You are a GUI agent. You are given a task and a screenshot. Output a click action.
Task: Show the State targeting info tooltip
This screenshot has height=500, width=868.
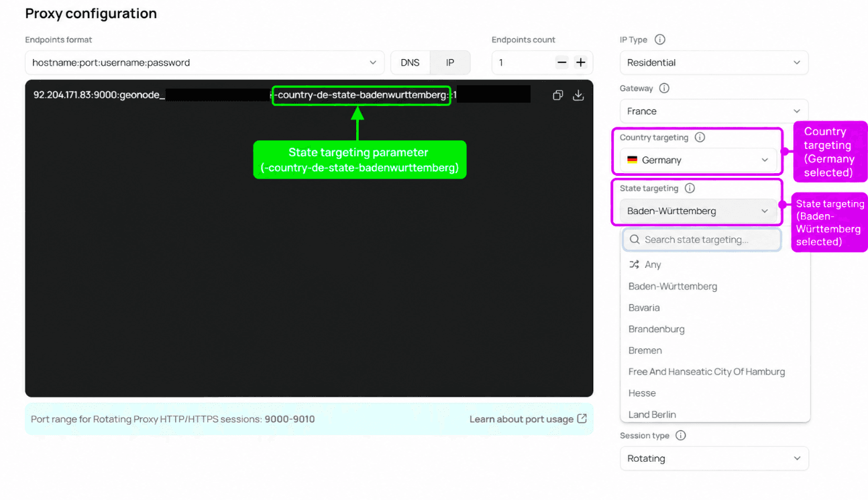690,189
